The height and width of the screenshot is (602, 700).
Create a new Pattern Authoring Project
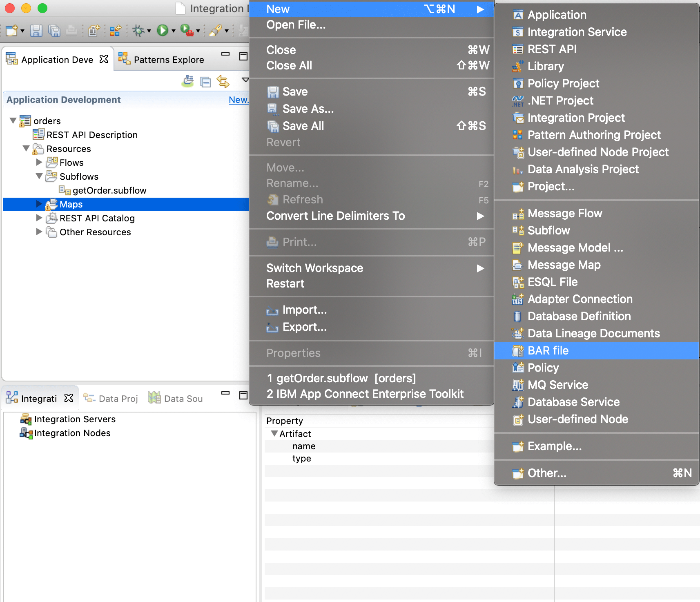click(597, 135)
